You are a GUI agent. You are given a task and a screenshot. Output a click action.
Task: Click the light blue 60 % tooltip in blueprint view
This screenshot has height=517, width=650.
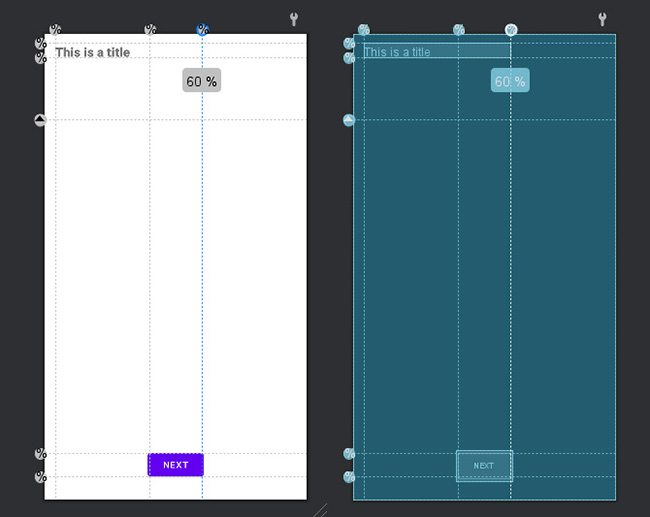point(510,80)
